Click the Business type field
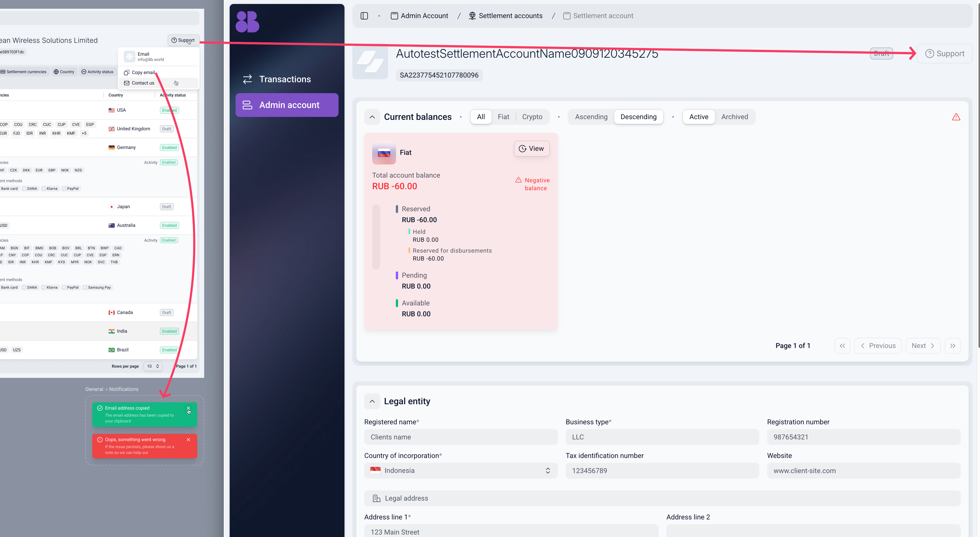Viewport: 980px width, 537px height. click(x=662, y=437)
